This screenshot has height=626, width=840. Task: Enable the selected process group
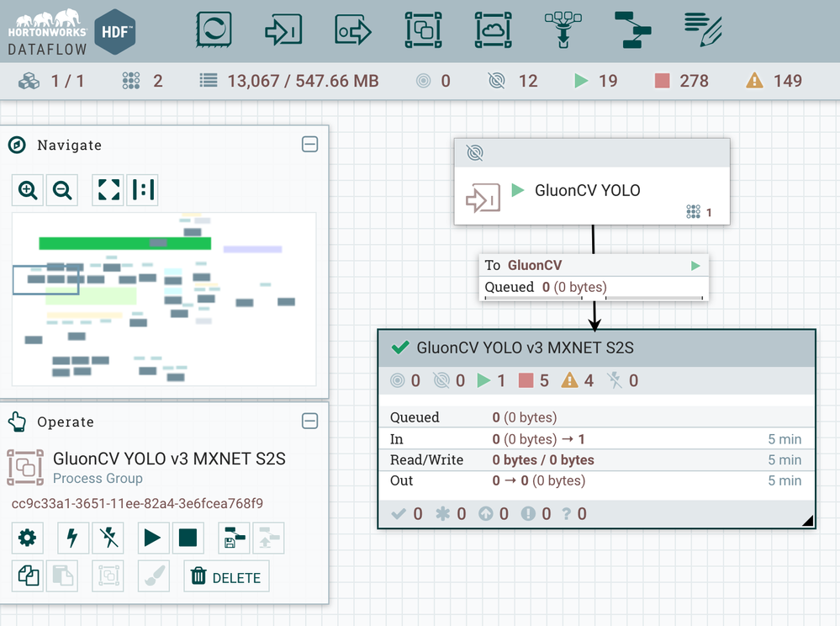click(x=73, y=538)
